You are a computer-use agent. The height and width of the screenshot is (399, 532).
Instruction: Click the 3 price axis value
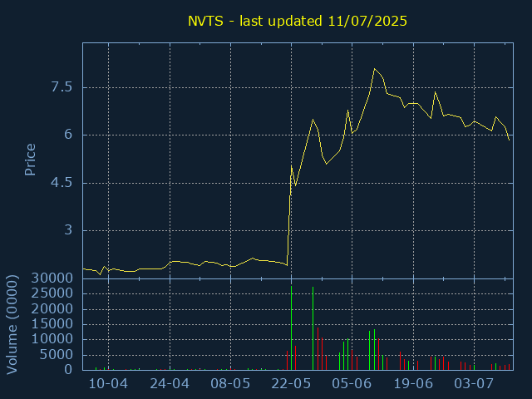[68, 230]
